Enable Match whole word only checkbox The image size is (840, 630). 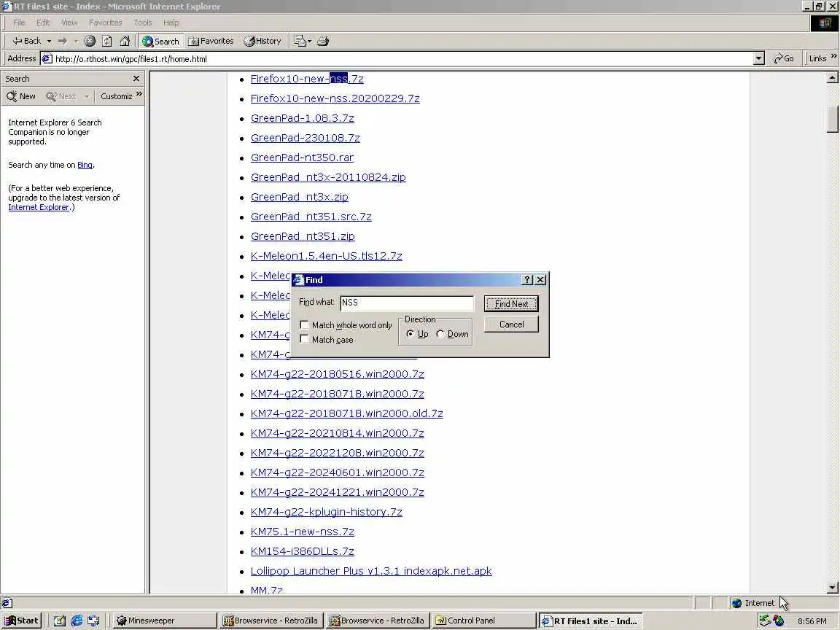click(304, 325)
